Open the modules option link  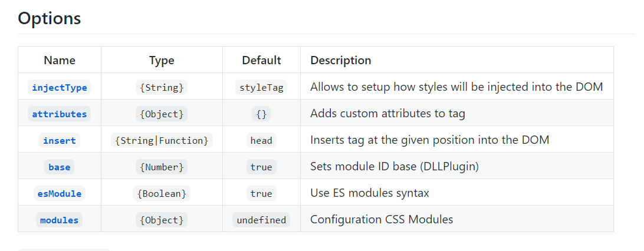pos(60,220)
